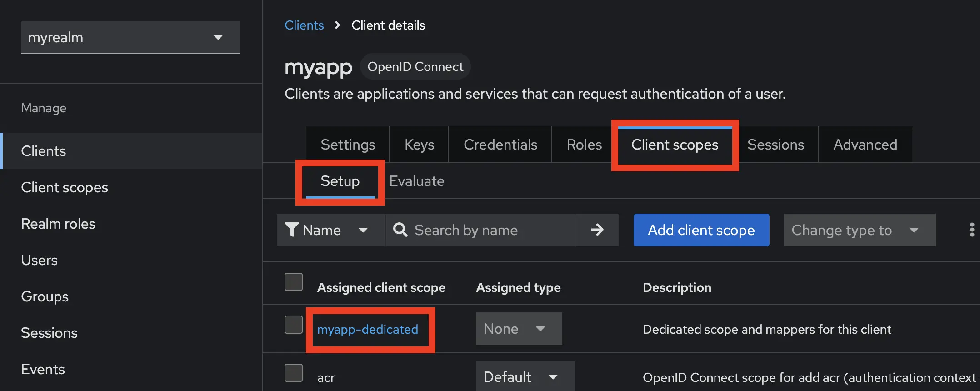The width and height of the screenshot is (980, 391).
Task: Open the myapp-dedicated scope link
Action: 367,329
